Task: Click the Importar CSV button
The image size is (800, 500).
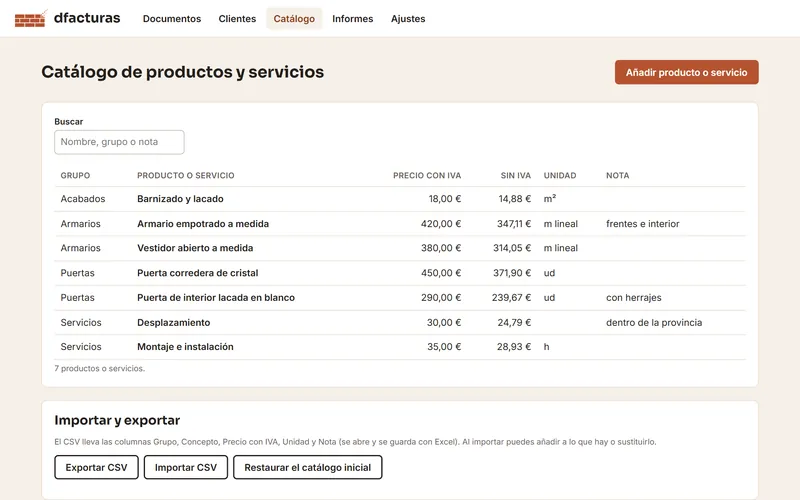Action: (186, 467)
